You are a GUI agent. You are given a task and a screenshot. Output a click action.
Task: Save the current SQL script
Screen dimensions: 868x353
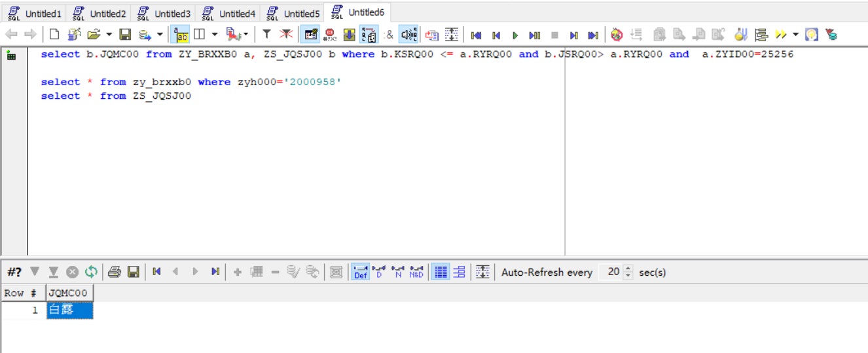coord(125,35)
